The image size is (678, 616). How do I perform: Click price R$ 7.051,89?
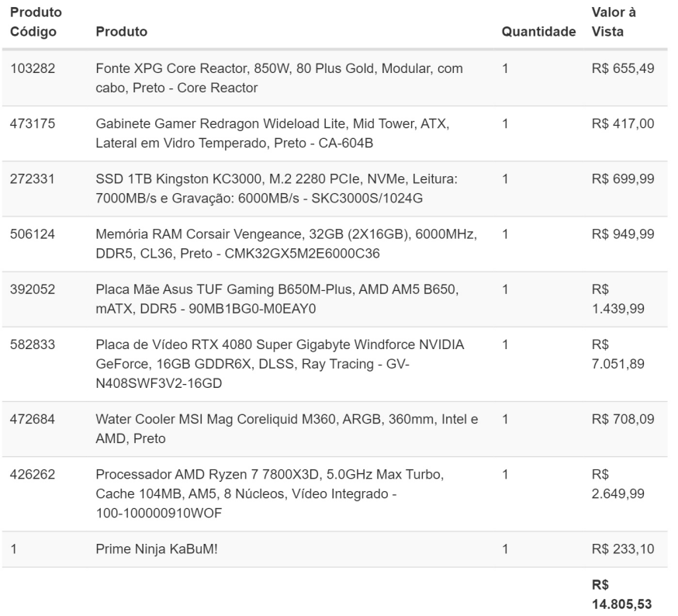(618, 355)
